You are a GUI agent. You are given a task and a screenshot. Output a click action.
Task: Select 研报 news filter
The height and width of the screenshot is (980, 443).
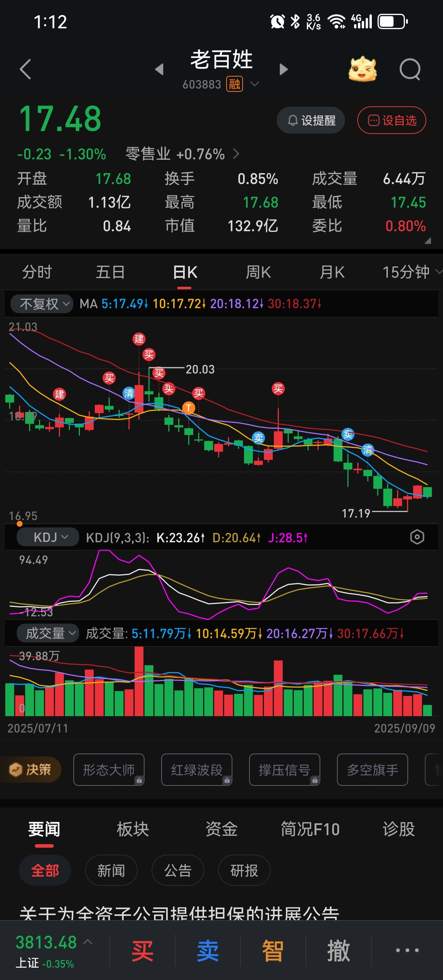[x=244, y=870]
